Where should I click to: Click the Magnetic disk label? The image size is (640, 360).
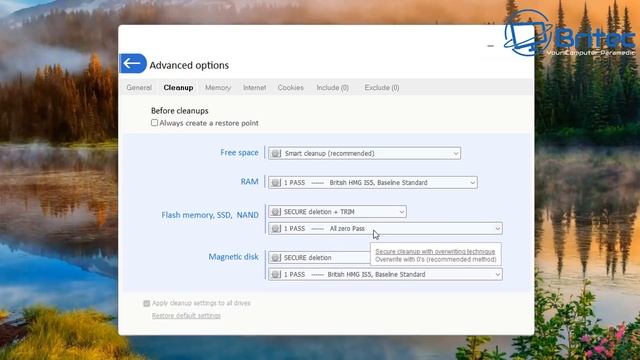[233, 256]
